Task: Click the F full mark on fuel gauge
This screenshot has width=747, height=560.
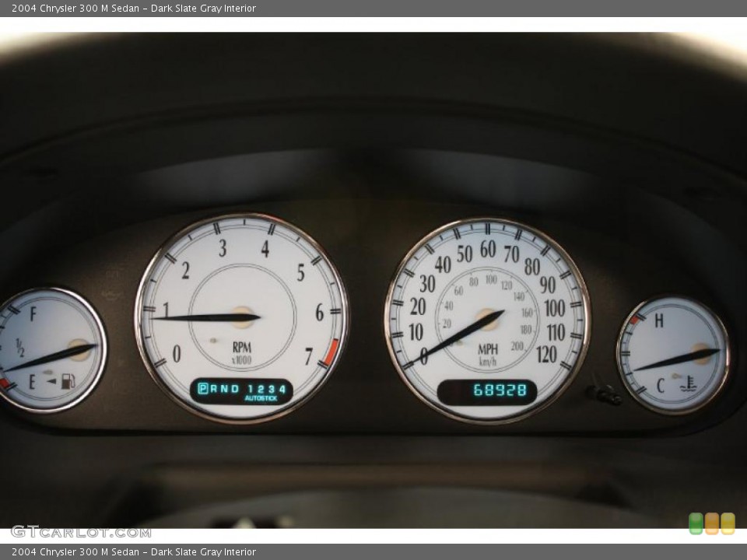Action: 33,313
